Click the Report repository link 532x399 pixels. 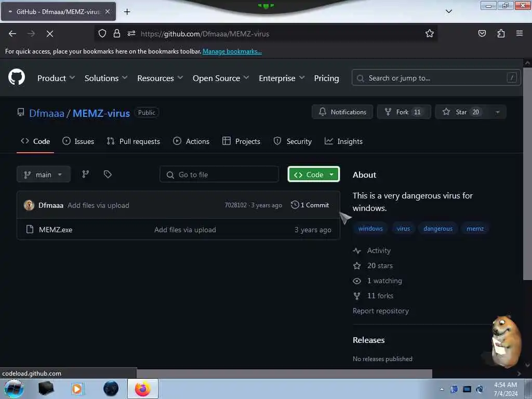click(x=381, y=311)
